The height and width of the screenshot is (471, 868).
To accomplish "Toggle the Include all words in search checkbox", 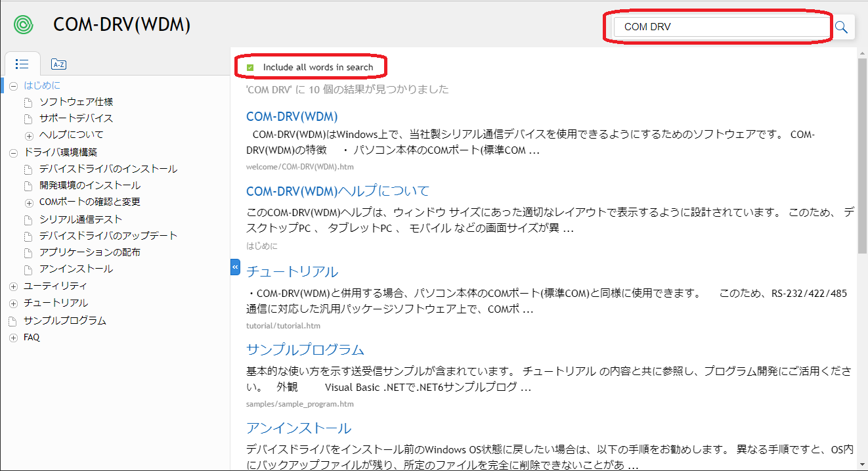I will (x=250, y=67).
